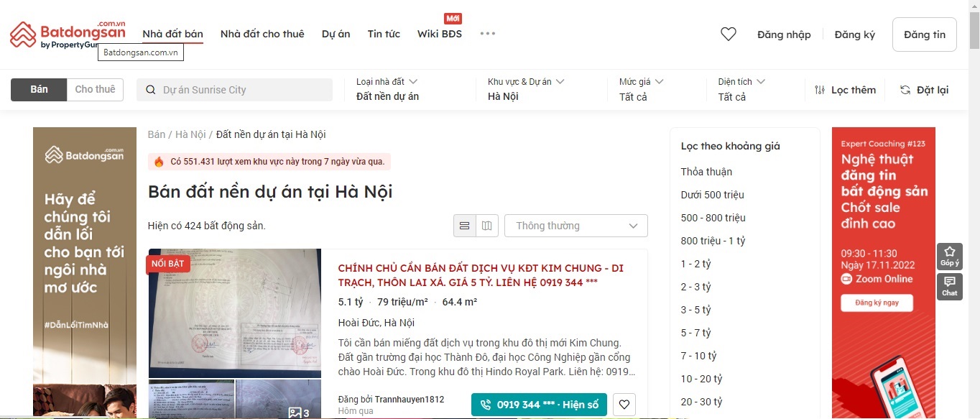Screen dimensions: 980x419
Task: Open the Chat widget
Action: pyautogui.click(x=949, y=287)
